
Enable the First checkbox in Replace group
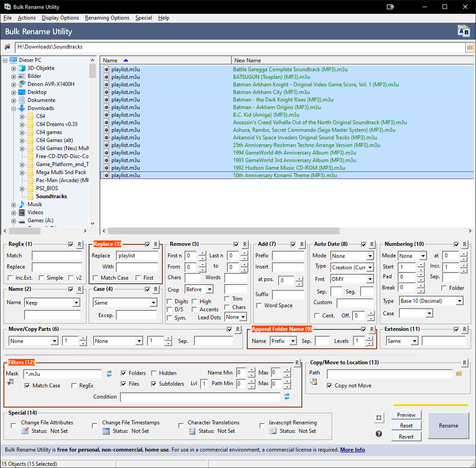click(138, 278)
